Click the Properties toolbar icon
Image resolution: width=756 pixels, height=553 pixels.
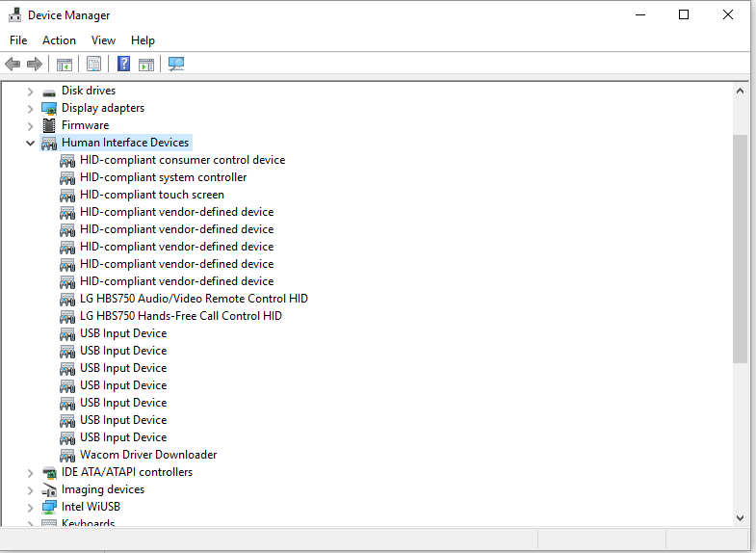(93, 64)
